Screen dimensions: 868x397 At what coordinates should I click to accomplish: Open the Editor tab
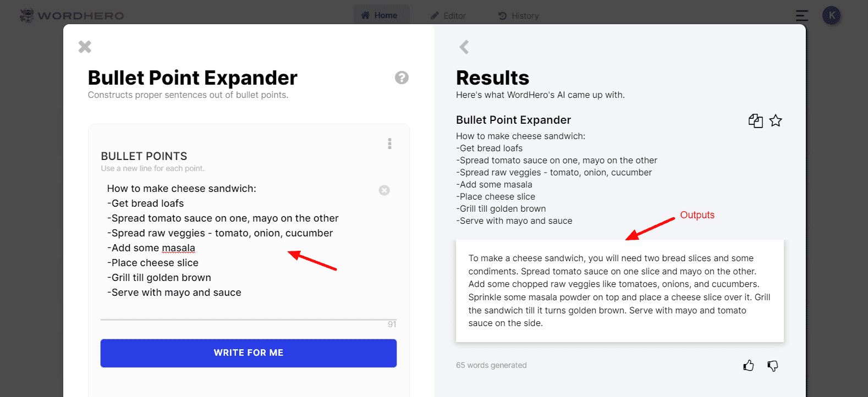pyautogui.click(x=448, y=16)
